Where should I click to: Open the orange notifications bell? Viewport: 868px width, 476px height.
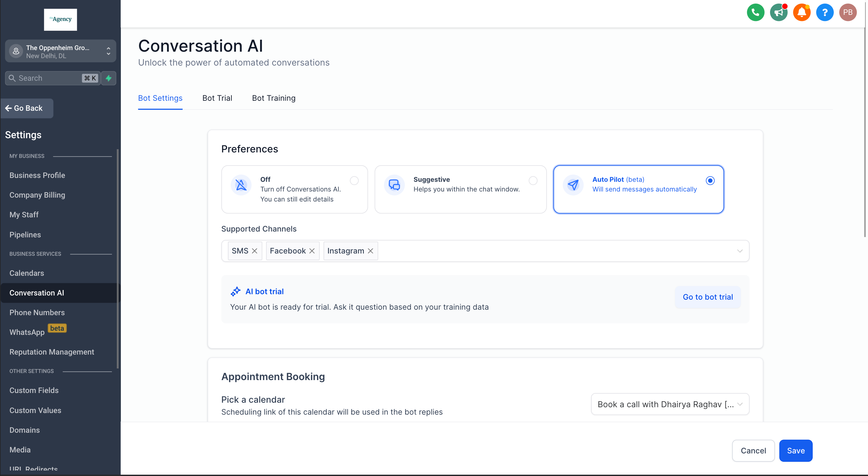(802, 13)
